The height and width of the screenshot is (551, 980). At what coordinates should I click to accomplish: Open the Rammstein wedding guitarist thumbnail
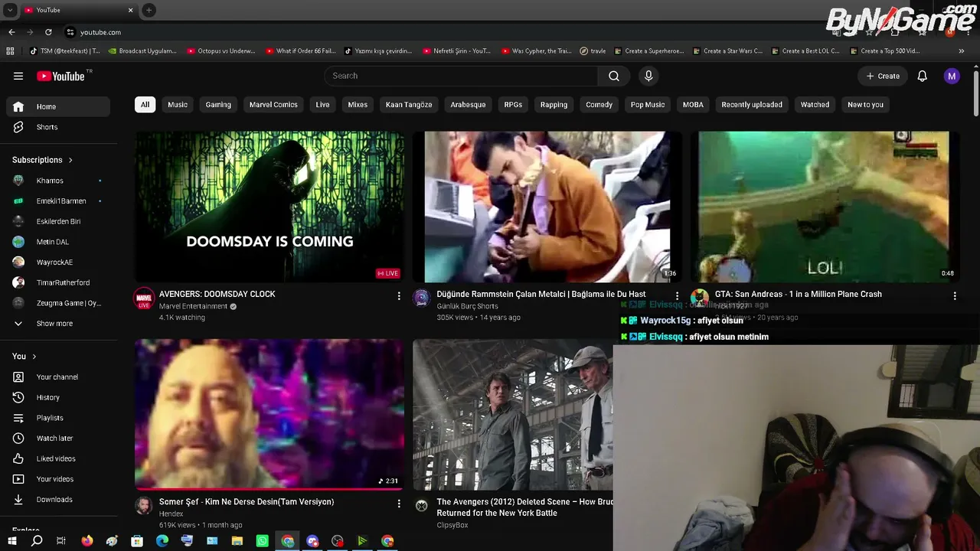click(547, 207)
